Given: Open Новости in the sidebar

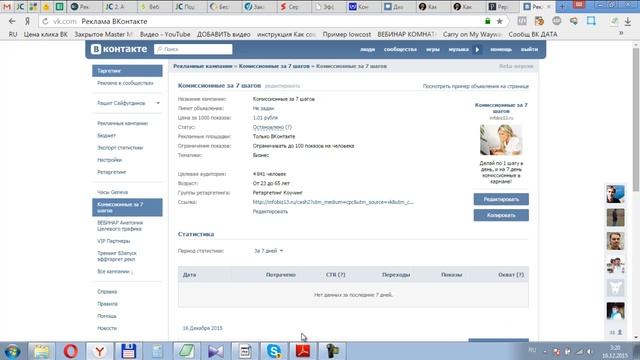Looking at the screenshot, I should pyautogui.click(x=107, y=328).
